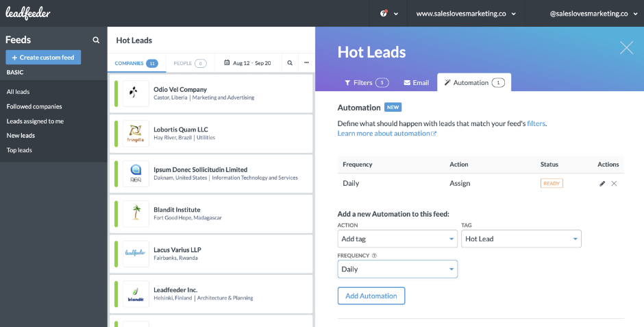The height and width of the screenshot is (327, 644).
Task: Expand the help menu chevron
Action: pos(396,14)
